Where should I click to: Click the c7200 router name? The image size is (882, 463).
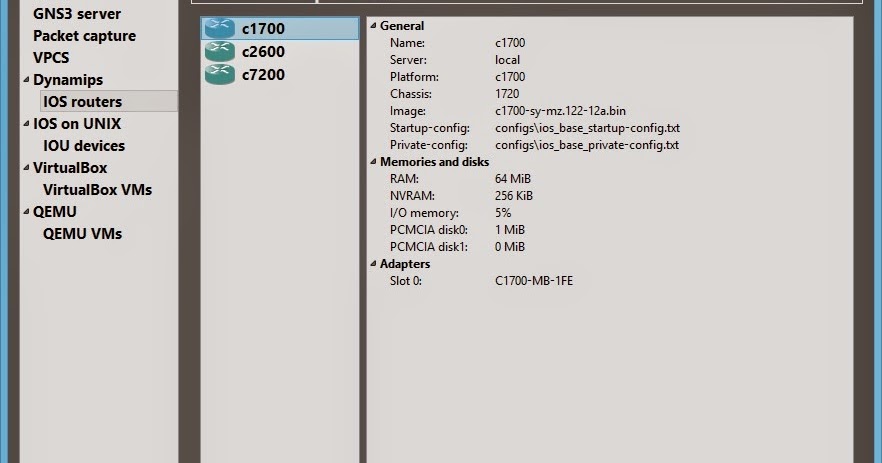263,74
